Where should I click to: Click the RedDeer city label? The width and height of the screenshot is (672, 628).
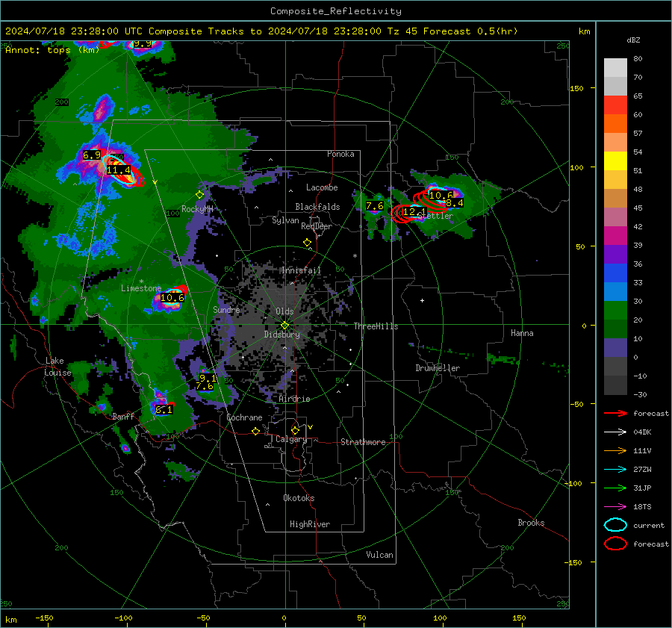(317, 226)
